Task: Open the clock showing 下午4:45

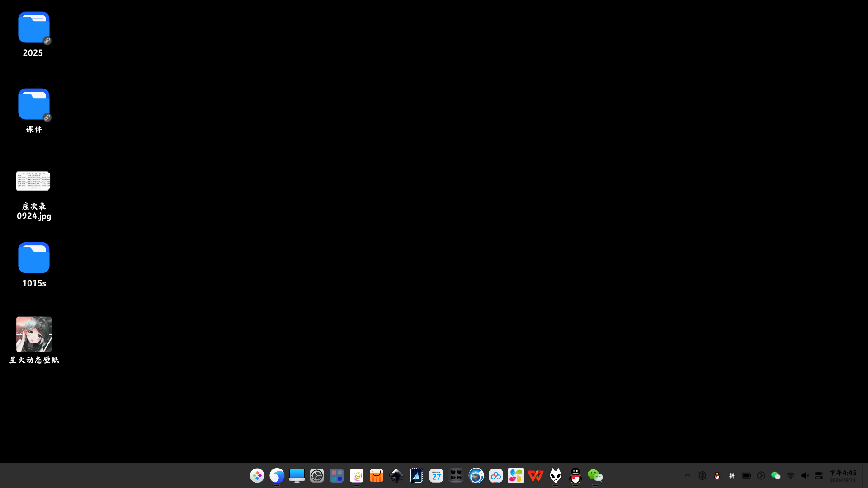Action: [x=843, y=475]
